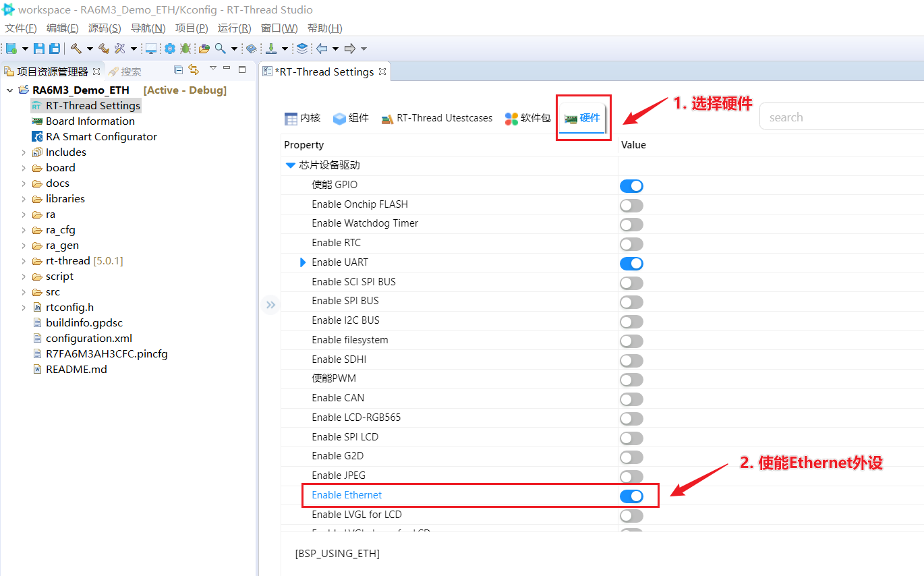Open the build hammer dropdown arrow

tap(89, 49)
